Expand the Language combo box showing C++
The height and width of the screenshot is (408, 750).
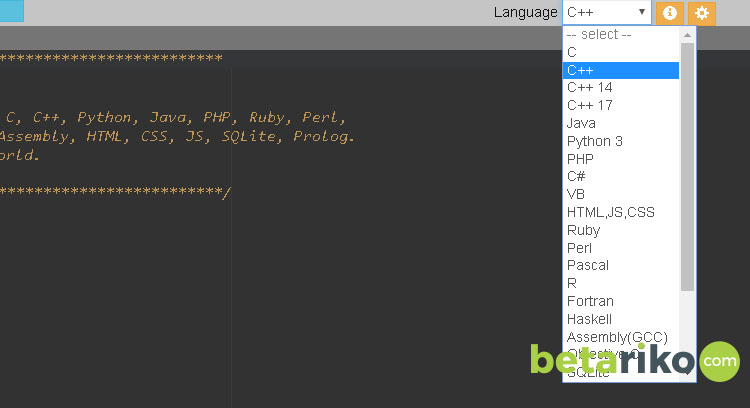pyautogui.click(x=607, y=12)
